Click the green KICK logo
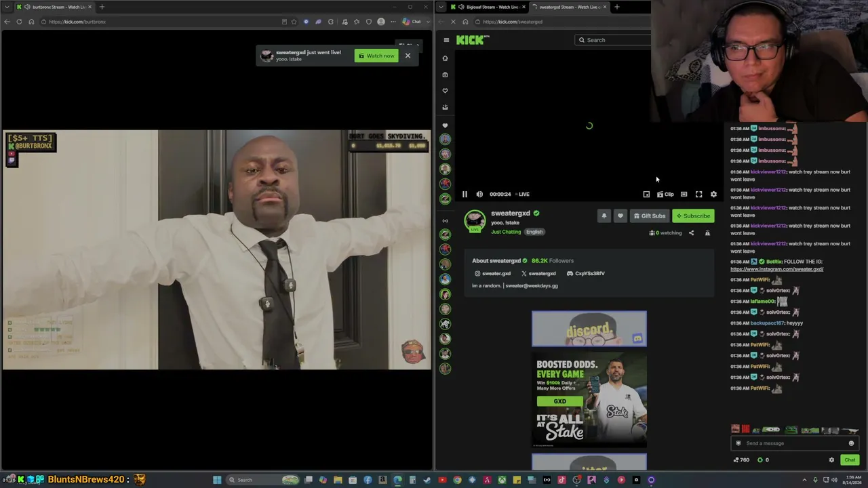Image resolution: width=868 pixels, height=488 pixels. 472,40
